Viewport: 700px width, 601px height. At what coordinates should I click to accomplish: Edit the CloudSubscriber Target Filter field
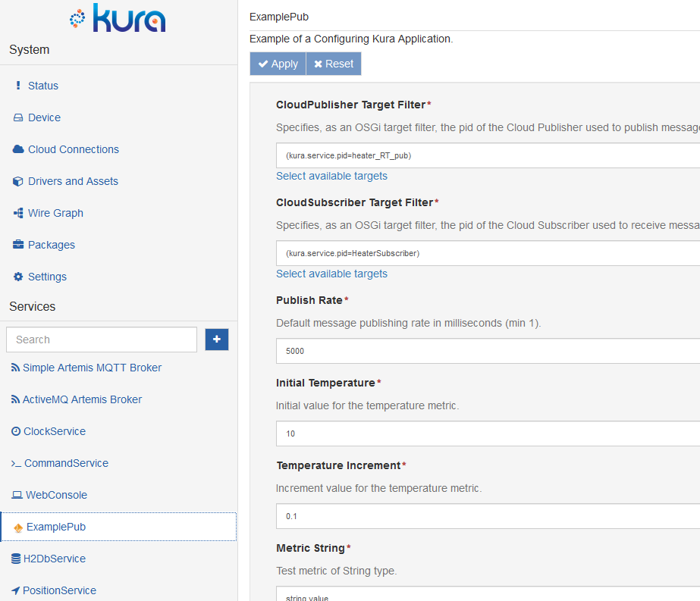pos(488,253)
